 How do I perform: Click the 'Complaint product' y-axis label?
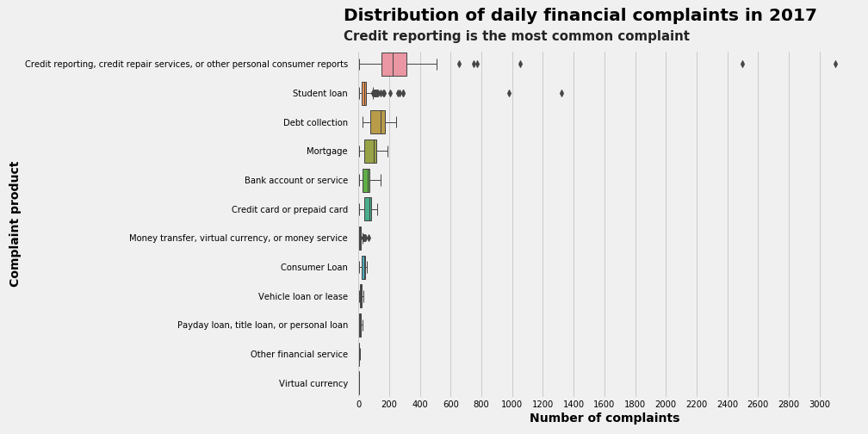[x=15, y=224]
